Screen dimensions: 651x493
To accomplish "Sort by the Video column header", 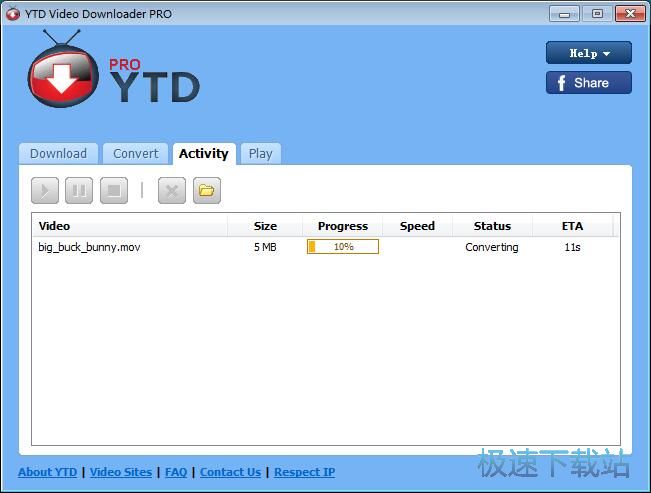I will pos(130,226).
